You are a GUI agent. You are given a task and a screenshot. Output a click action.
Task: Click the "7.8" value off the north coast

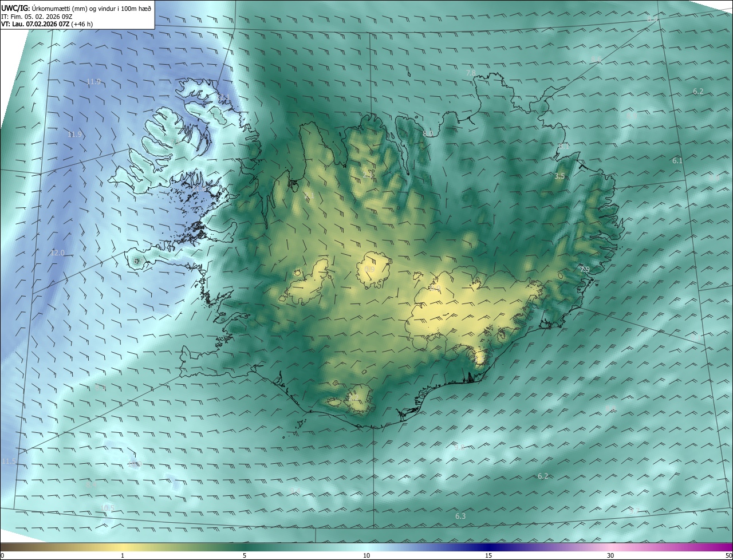pyautogui.click(x=471, y=73)
